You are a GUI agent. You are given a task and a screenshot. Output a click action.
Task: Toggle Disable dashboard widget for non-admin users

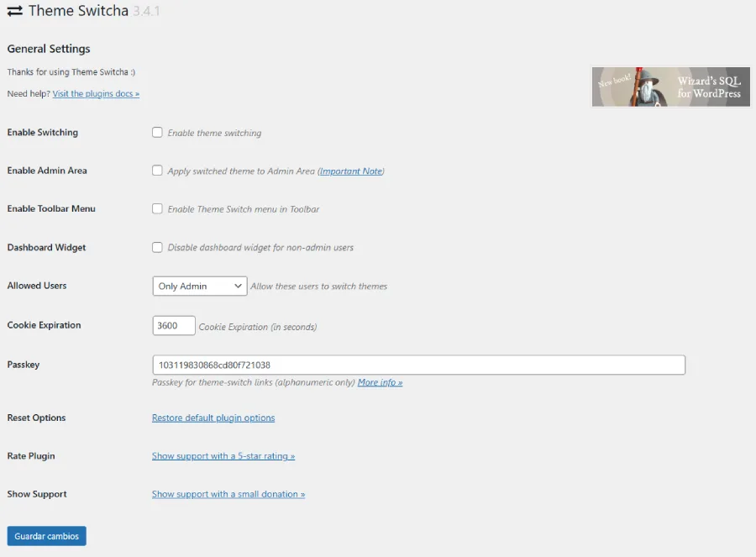pos(157,247)
